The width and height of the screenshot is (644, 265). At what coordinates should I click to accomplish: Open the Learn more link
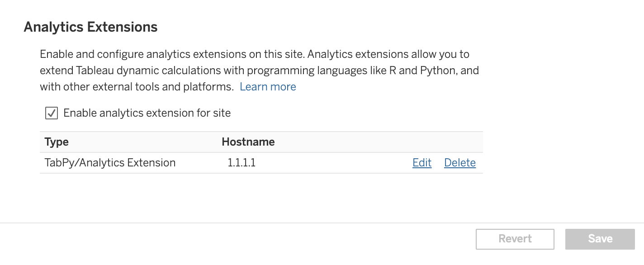pyautogui.click(x=268, y=87)
